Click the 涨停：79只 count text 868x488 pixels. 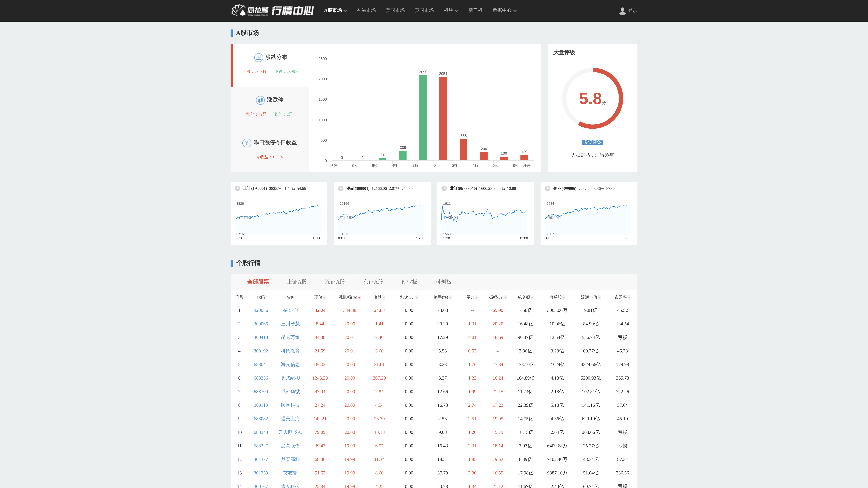[x=256, y=114]
